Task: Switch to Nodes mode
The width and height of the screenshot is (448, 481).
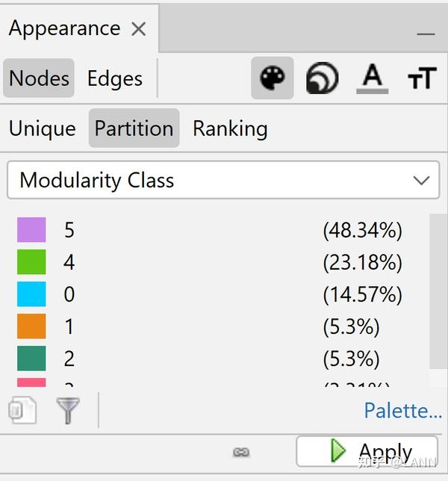Action: [x=39, y=78]
